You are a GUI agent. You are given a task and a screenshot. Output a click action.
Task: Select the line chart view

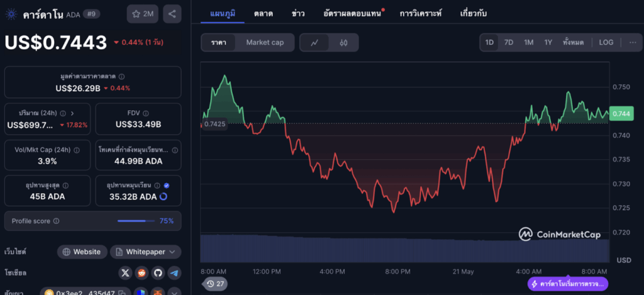pos(315,43)
